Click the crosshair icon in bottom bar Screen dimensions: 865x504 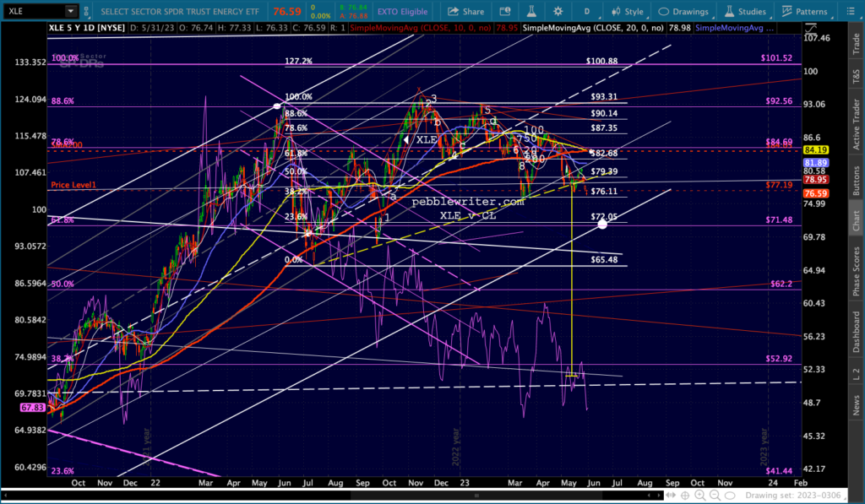click(x=684, y=496)
